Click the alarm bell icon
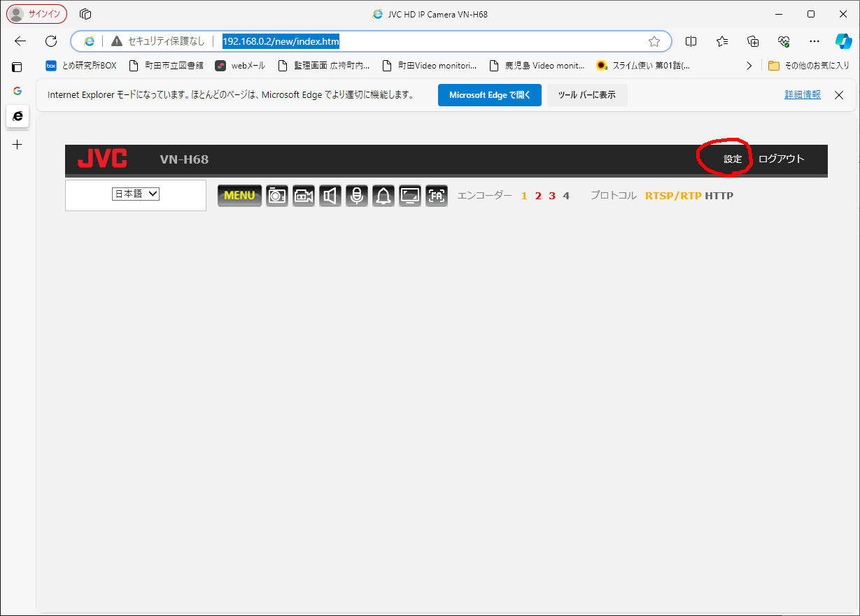860x616 pixels. [383, 196]
